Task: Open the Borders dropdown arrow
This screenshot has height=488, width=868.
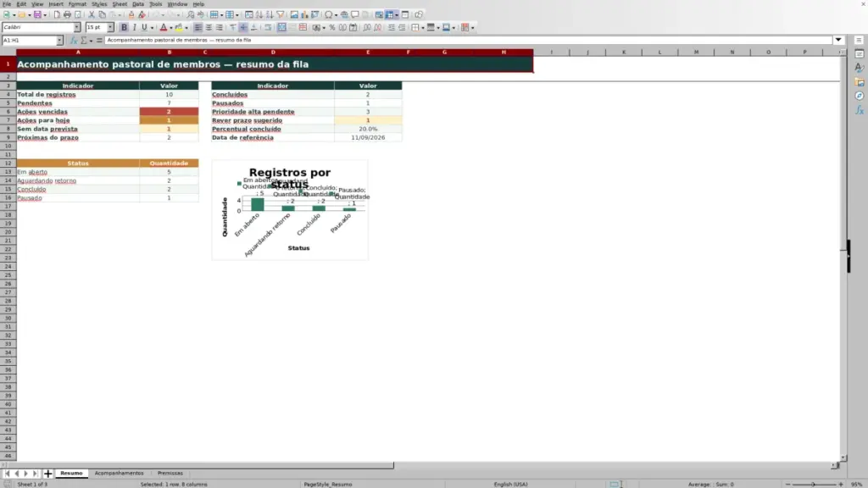Action: point(423,28)
